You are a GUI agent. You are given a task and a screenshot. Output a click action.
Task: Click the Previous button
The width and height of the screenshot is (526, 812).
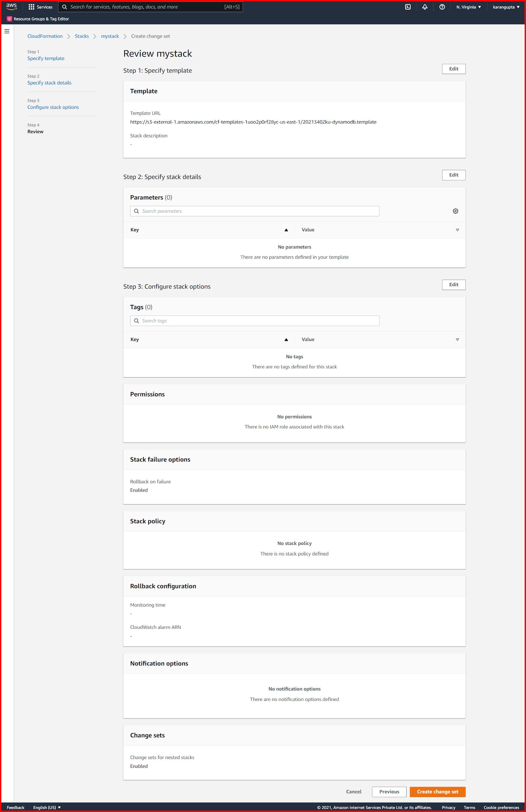pyautogui.click(x=389, y=792)
